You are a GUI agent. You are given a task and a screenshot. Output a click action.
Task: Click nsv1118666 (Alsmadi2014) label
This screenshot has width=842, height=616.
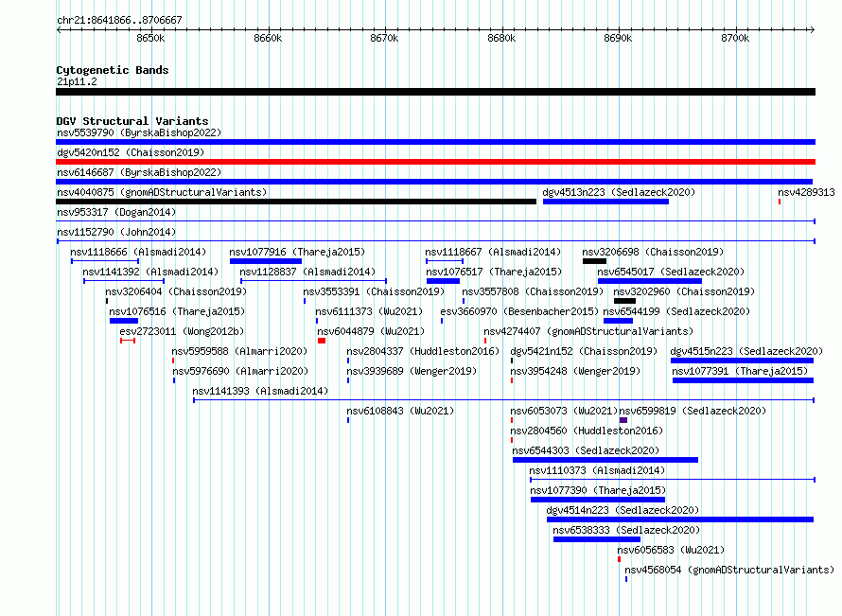(x=138, y=252)
